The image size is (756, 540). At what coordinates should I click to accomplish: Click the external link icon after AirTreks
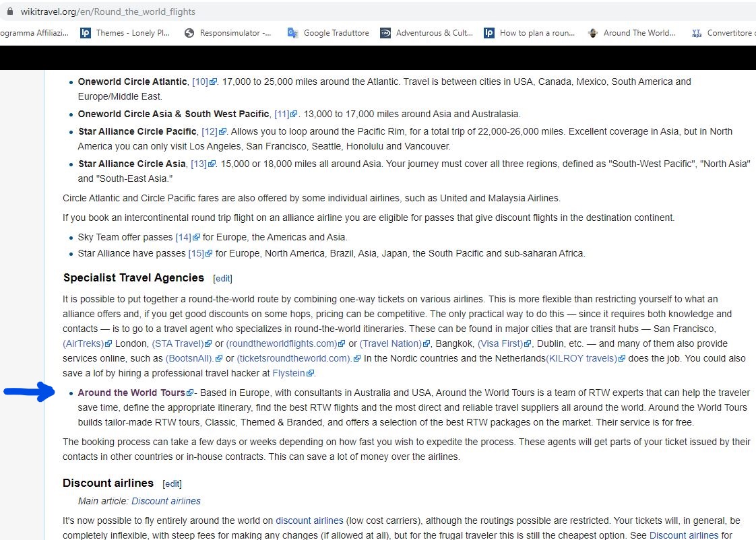pos(108,343)
